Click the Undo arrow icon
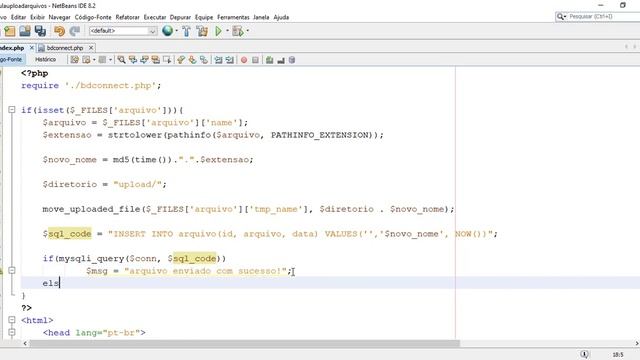The width and height of the screenshot is (640, 360). pyautogui.click(x=60, y=31)
